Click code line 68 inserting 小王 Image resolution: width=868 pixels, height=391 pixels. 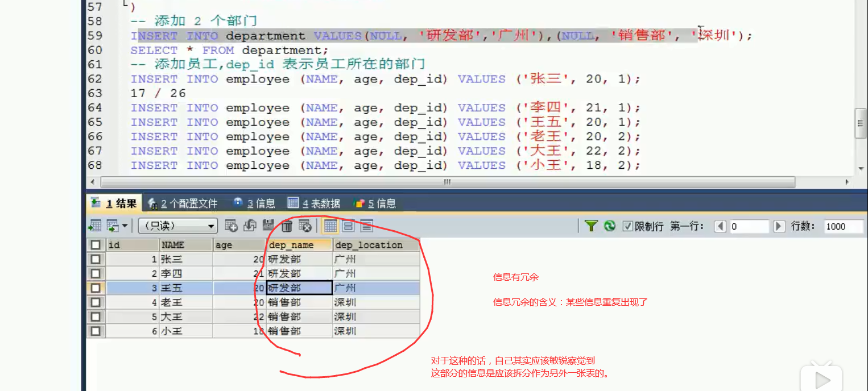pyautogui.click(x=386, y=165)
